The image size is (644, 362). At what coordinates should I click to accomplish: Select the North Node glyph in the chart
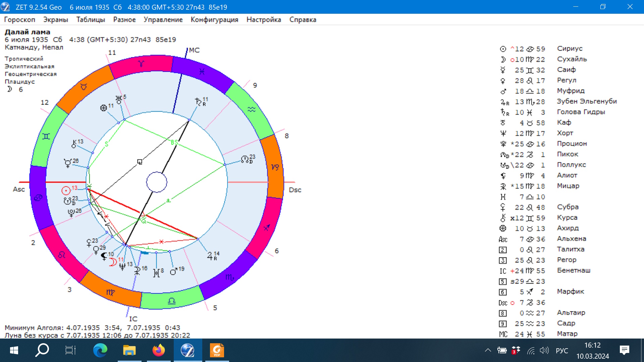(245, 159)
